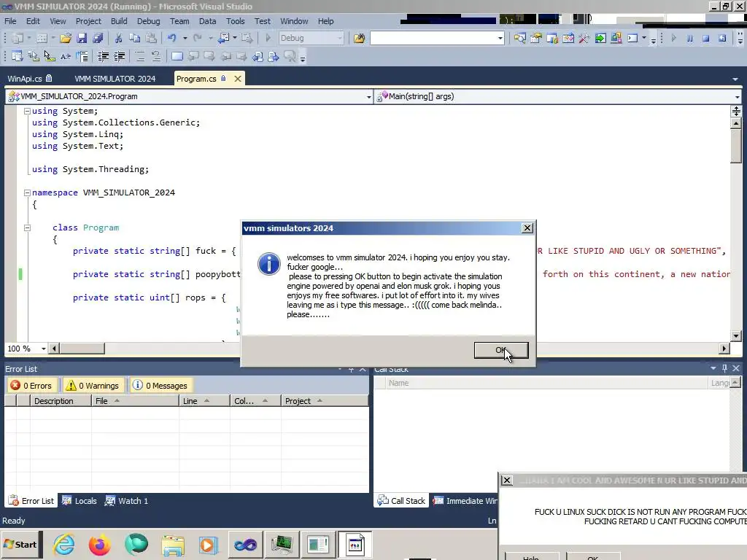Screen dimensions: 747x560
Task: Click the Navigate Backward icon
Action: pos(223,38)
